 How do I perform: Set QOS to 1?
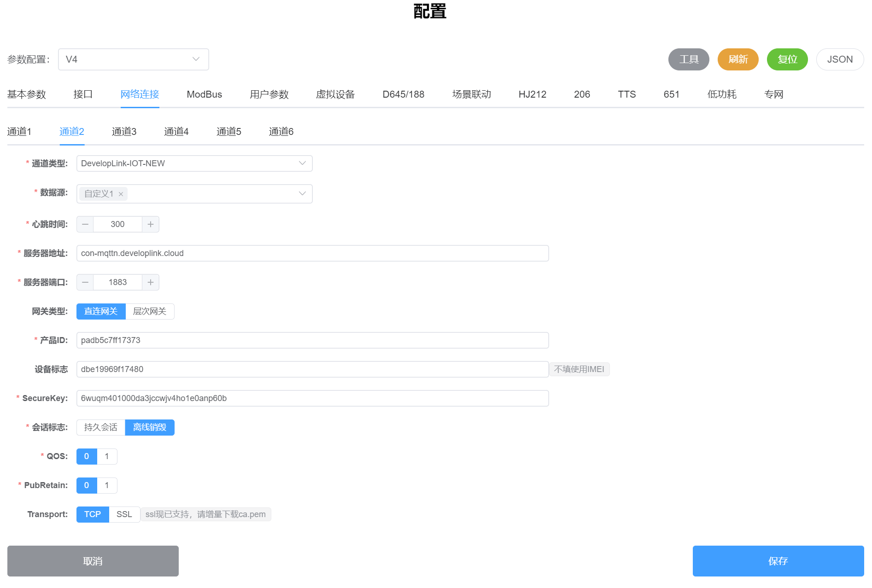coord(107,456)
